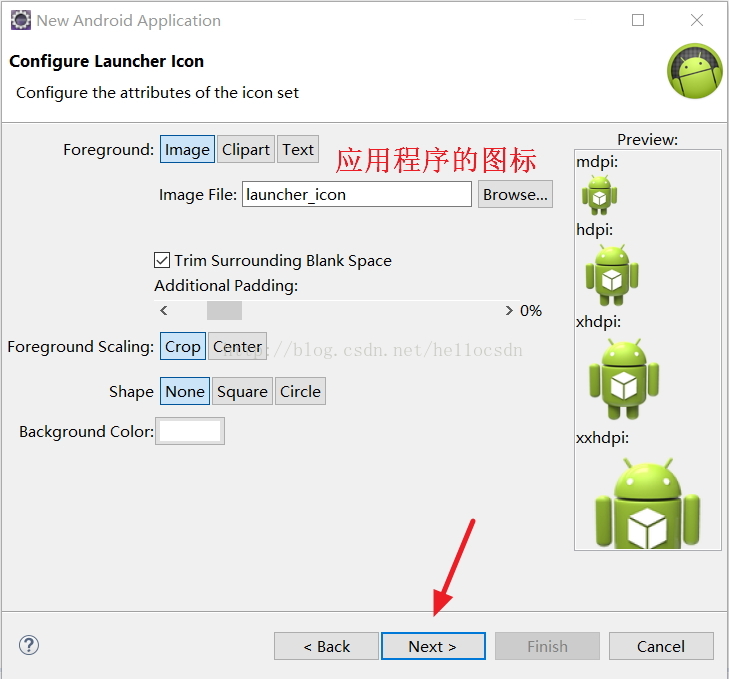Viewport: 729px width, 679px height.
Task: Go to next wizard page with Next
Action: tap(433, 646)
